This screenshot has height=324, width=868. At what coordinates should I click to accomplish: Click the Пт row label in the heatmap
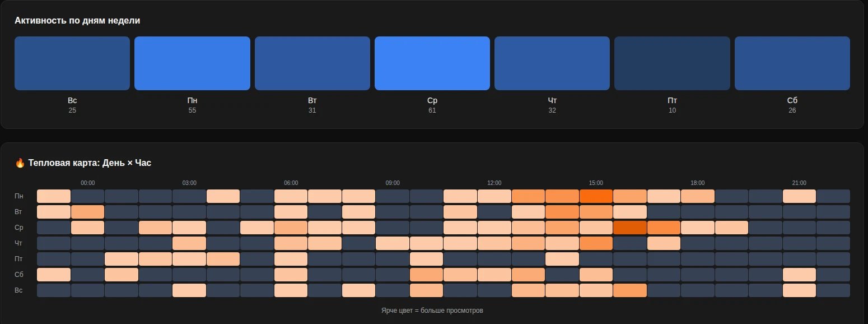pyautogui.click(x=19, y=259)
